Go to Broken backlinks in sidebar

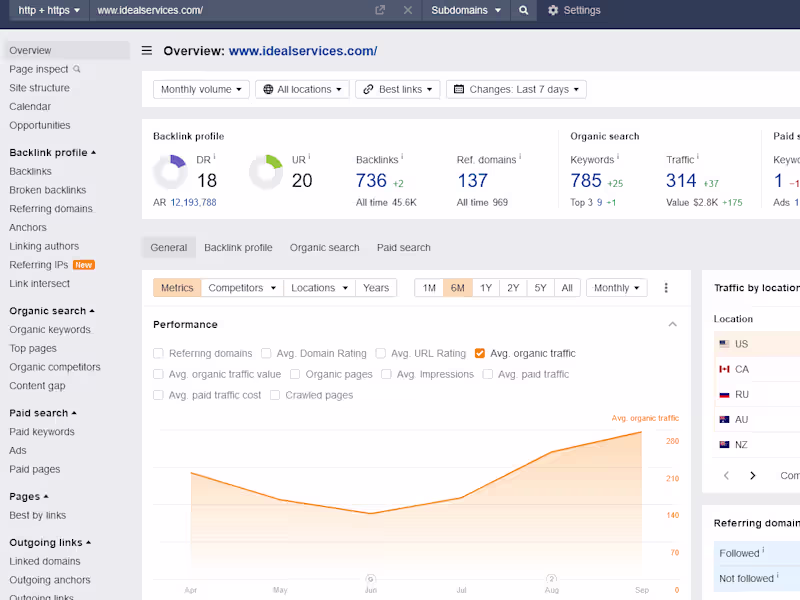(48, 190)
